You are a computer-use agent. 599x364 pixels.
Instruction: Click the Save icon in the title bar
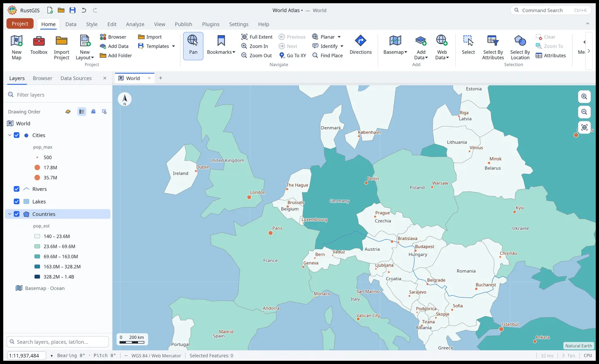(72, 10)
